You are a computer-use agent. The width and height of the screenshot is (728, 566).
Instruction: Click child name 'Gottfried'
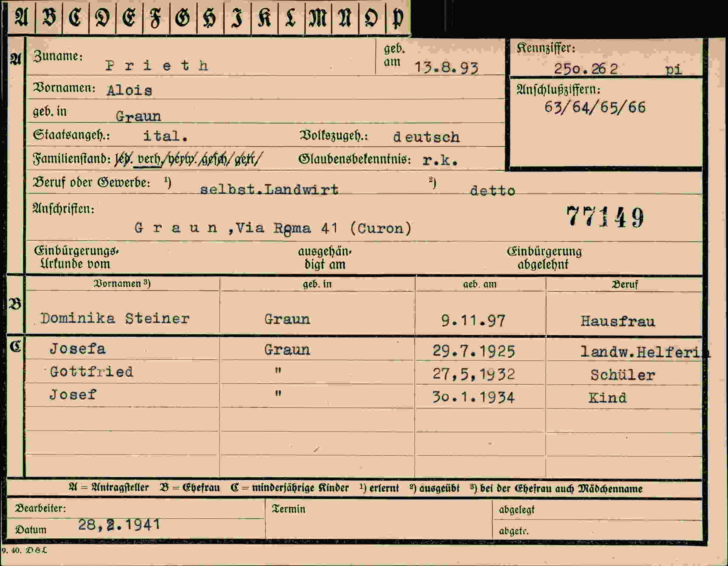91,372
